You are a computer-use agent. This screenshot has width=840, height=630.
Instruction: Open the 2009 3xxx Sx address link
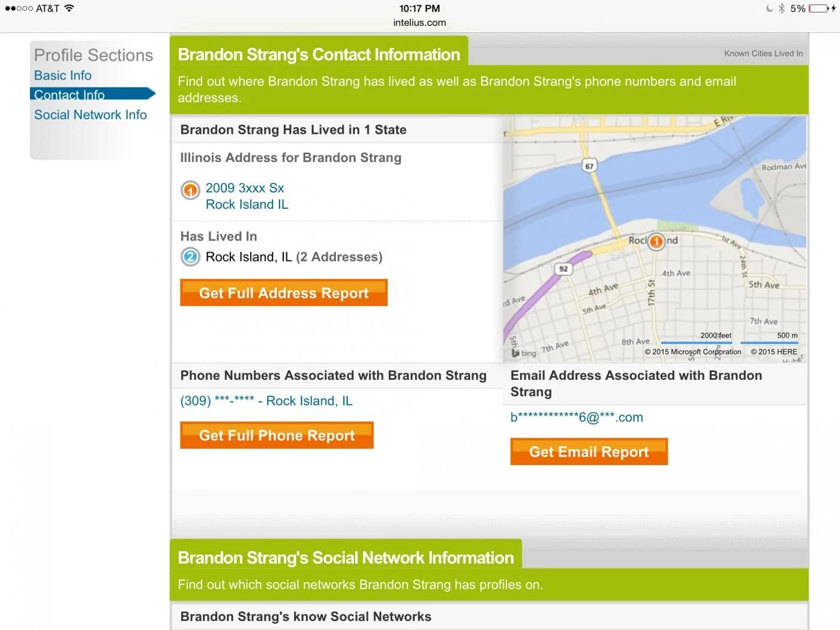pyautogui.click(x=245, y=188)
